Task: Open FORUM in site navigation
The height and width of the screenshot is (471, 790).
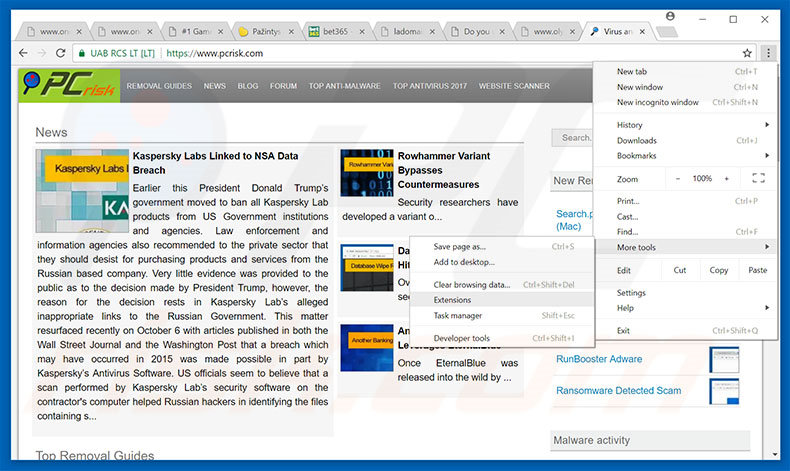Action: 283,86
